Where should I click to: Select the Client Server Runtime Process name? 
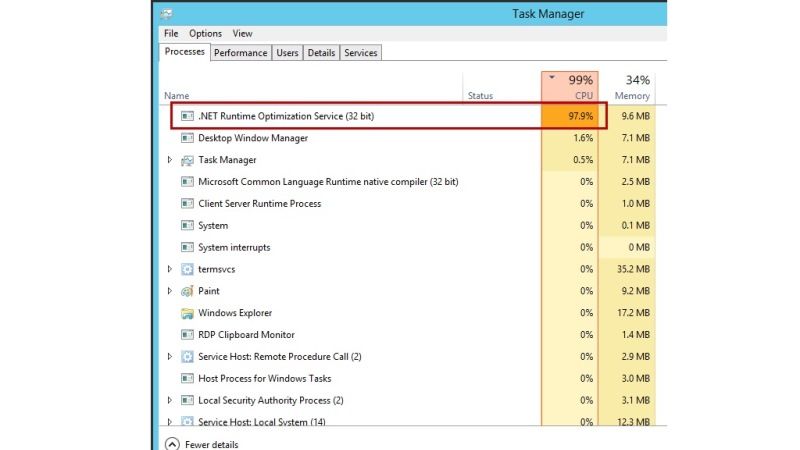[260, 204]
